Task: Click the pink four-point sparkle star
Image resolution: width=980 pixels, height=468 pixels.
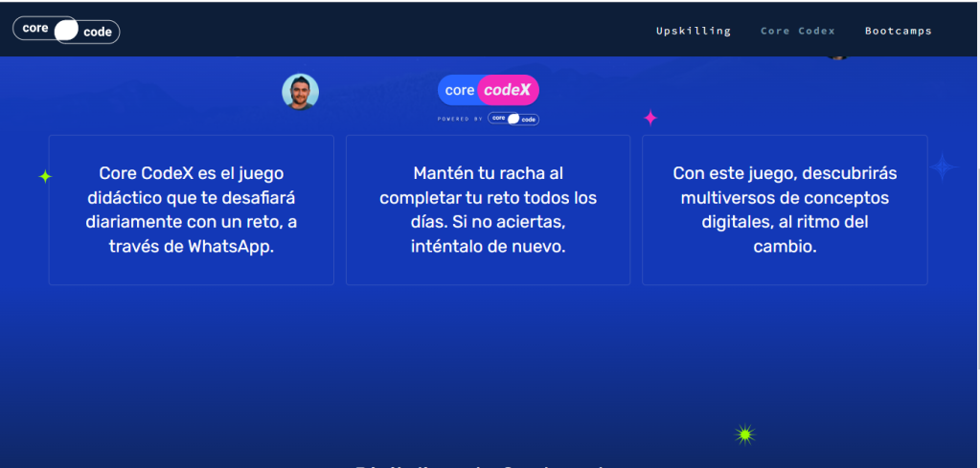Action: (x=650, y=118)
